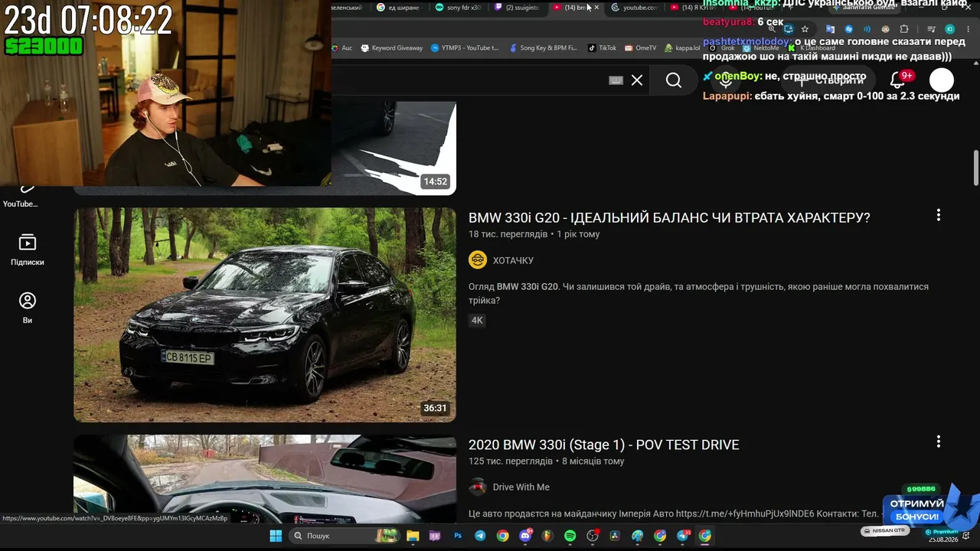Click the POV test drive video thumbnail
Viewport: 980px width, 551px height.
[265, 479]
